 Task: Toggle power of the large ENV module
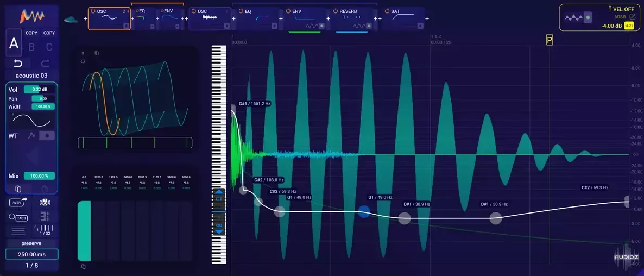coord(288,11)
